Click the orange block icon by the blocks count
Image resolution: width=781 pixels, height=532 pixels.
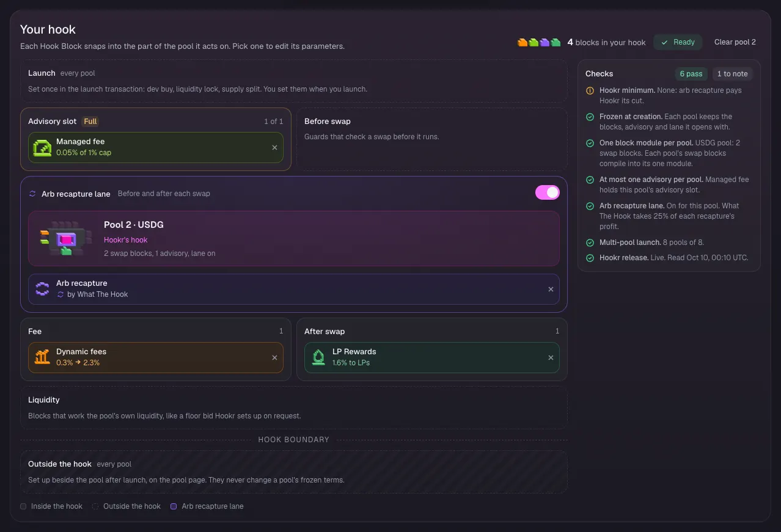(x=522, y=42)
